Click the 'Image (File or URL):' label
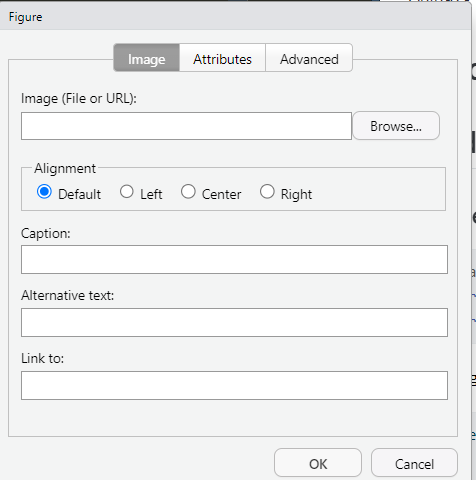 [x=79, y=99]
